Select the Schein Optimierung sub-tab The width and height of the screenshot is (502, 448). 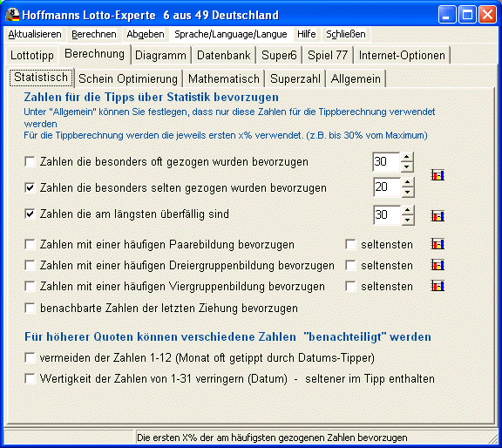click(128, 78)
